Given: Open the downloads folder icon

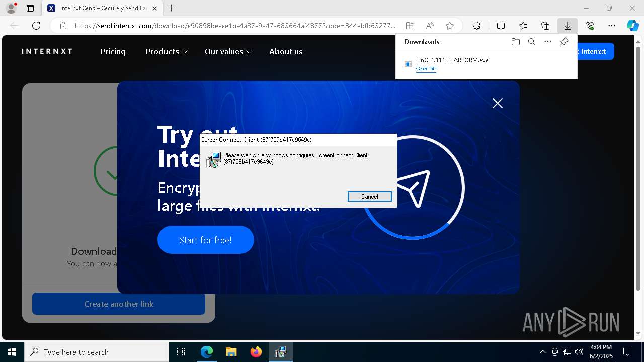Looking at the screenshot, I should click(x=515, y=42).
